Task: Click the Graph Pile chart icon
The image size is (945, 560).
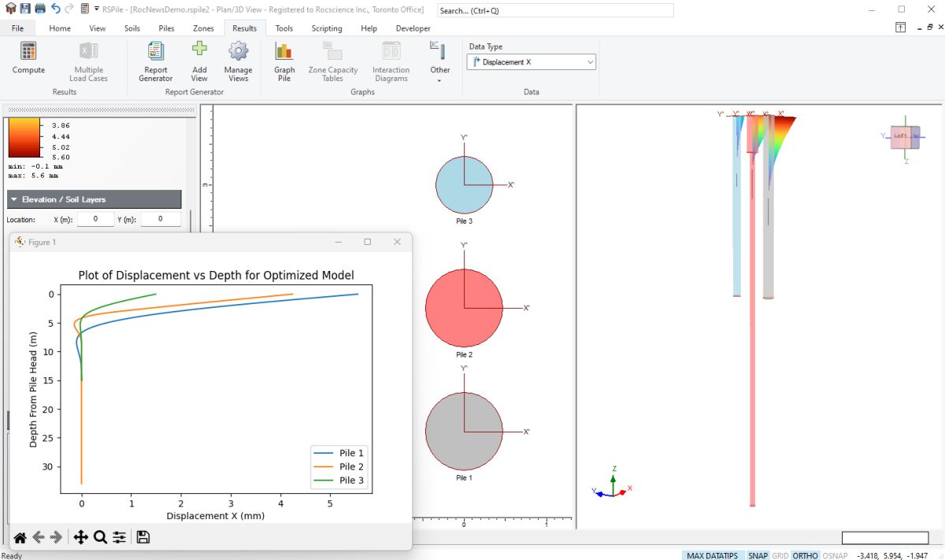Action: point(284,51)
